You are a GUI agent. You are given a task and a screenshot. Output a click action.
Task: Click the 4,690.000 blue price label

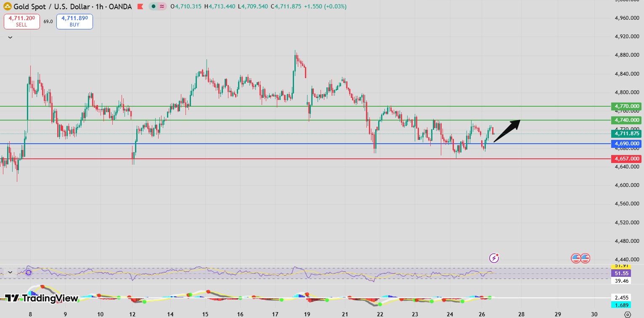point(626,144)
